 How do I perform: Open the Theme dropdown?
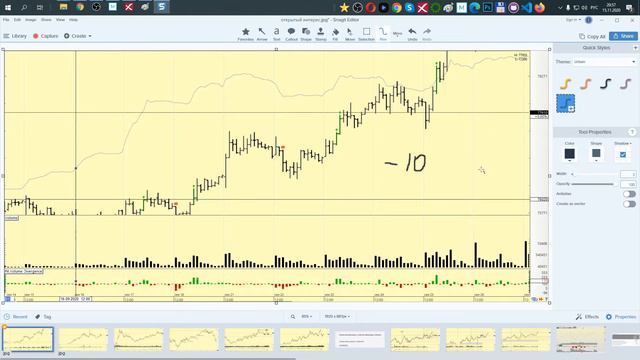click(604, 62)
